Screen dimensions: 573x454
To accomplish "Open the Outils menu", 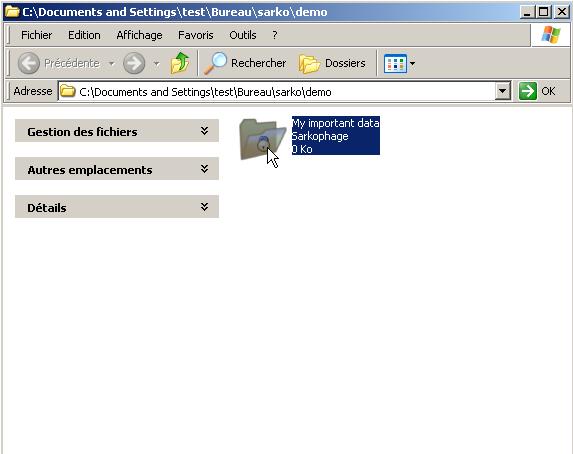I will (243, 35).
